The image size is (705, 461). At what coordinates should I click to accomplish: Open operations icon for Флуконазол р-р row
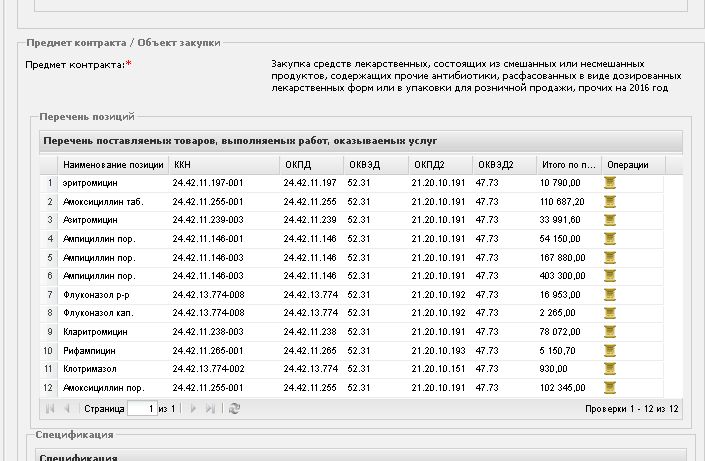click(610, 295)
